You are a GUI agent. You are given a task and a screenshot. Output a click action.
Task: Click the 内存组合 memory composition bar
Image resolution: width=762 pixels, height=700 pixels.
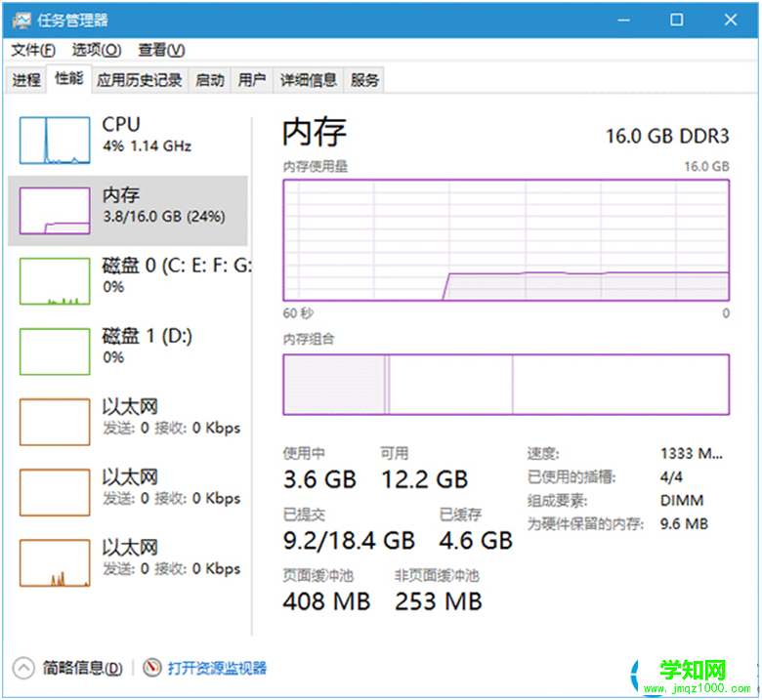tap(506, 384)
